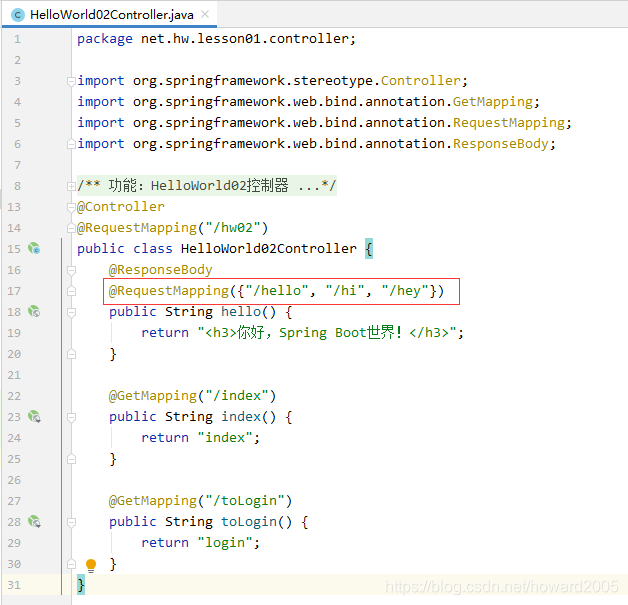The image size is (628, 605).
Task: Click line number 1 in the gutter
Action: click(x=17, y=39)
